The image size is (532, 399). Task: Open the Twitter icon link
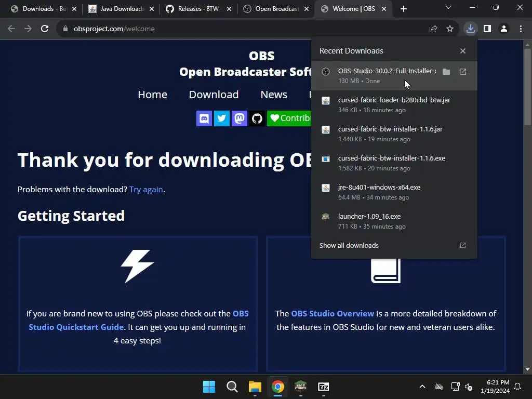pyautogui.click(x=221, y=118)
